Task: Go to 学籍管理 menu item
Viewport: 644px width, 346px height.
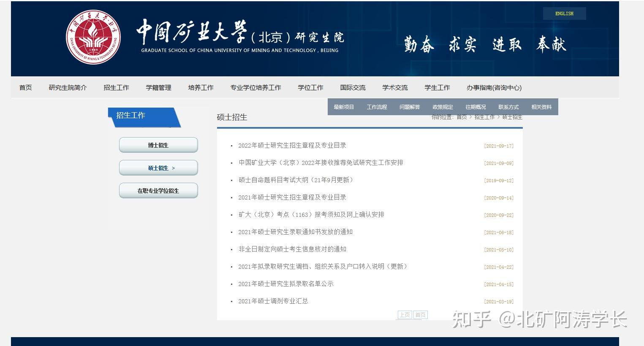Action: (159, 87)
